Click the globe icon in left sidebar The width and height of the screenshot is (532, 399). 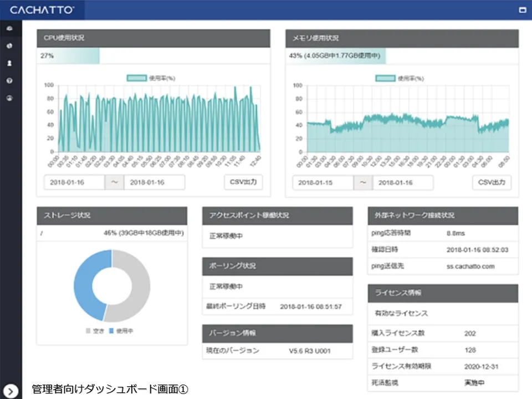9,45
